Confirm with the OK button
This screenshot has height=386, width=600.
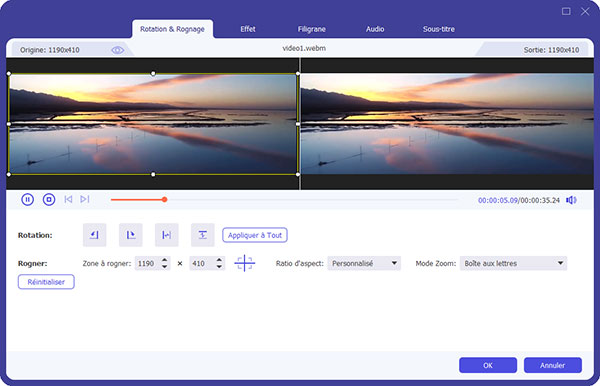click(488, 365)
